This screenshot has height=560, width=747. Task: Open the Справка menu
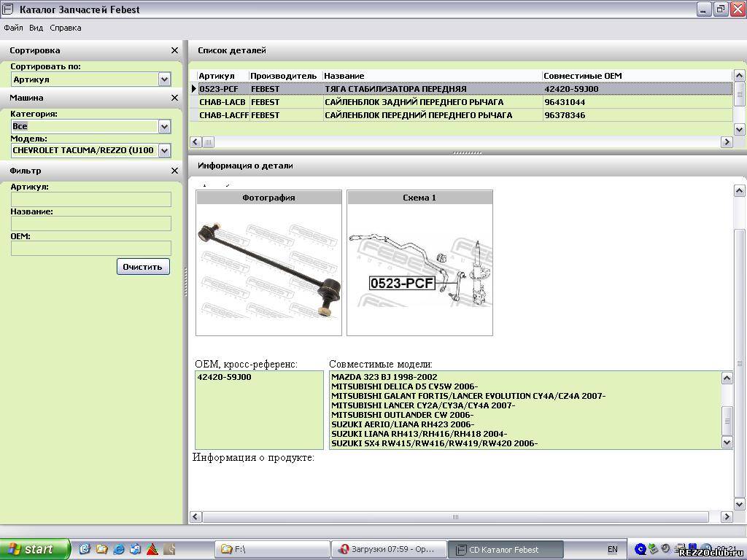pyautogui.click(x=65, y=28)
